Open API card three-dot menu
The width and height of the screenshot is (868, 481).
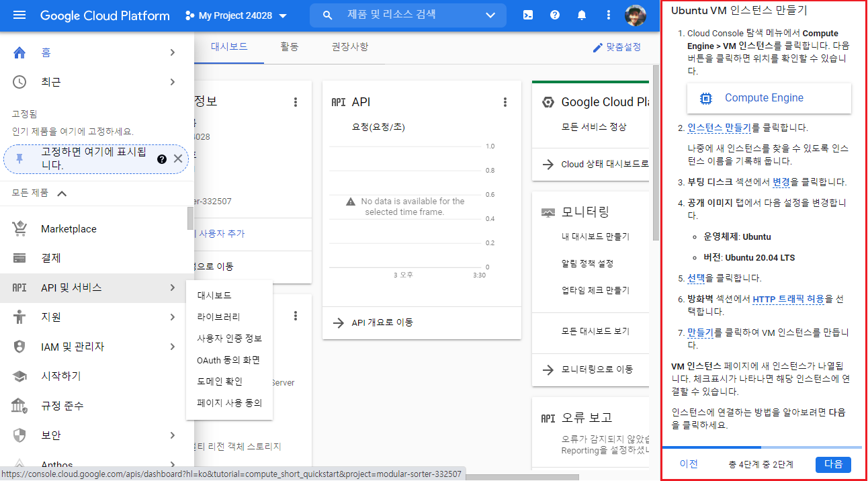pyautogui.click(x=505, y=102)
